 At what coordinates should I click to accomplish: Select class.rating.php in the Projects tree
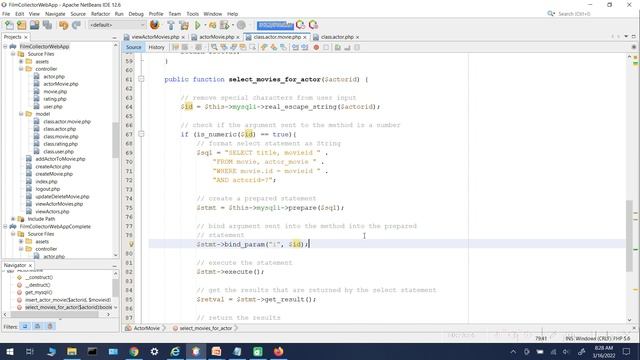click(60, 144)
